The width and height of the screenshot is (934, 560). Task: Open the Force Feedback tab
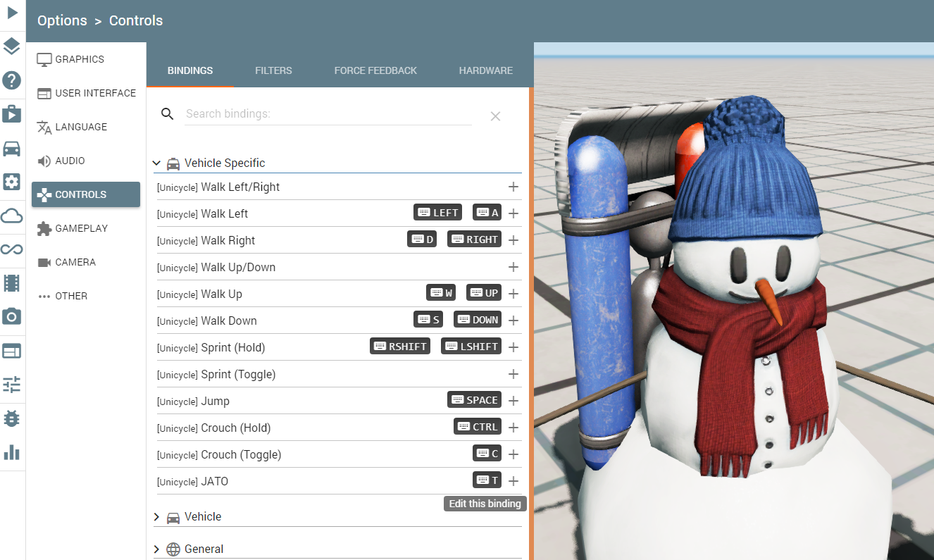tap(375, 70)
